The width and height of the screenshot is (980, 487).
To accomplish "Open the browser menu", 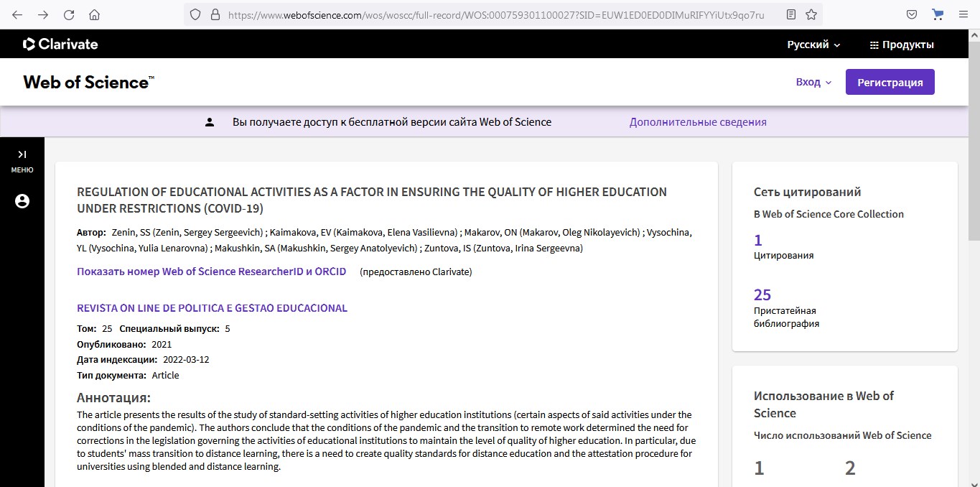I will click(963, 14).
